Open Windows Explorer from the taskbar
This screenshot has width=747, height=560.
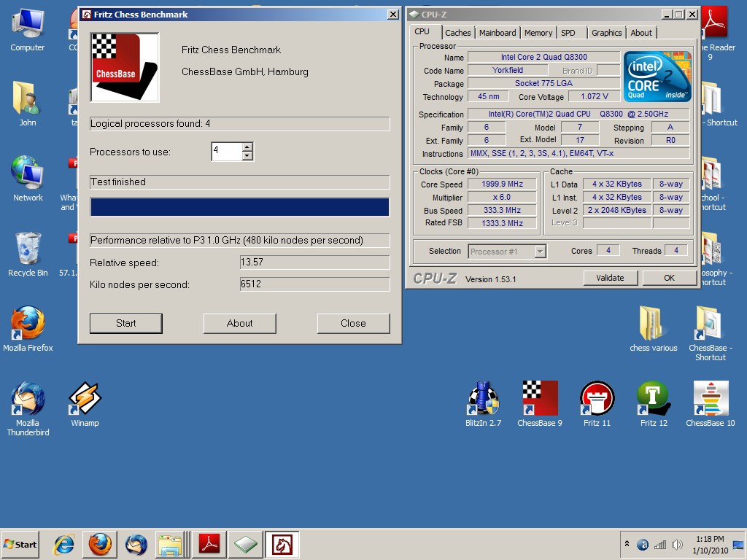[170, 544]
